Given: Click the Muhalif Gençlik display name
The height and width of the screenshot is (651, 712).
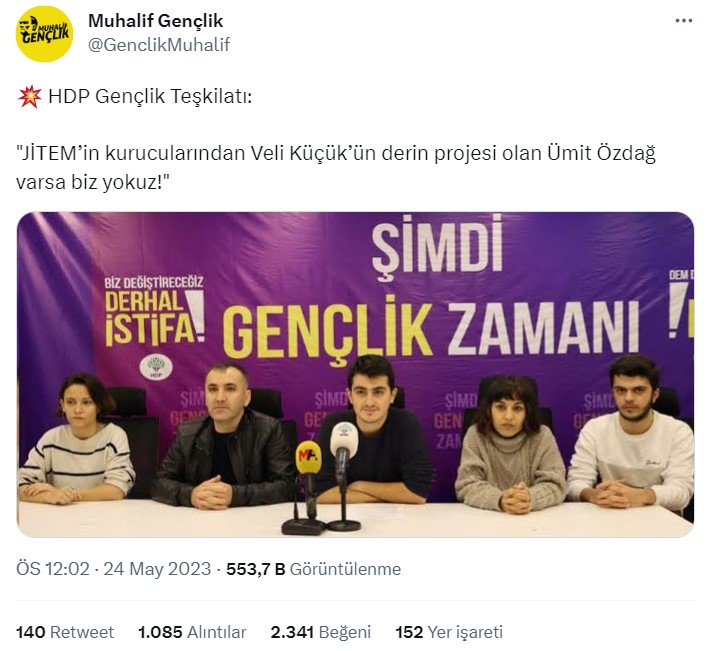Looking at the screenshot, I should pyautogui.click(x=155, y=21).
